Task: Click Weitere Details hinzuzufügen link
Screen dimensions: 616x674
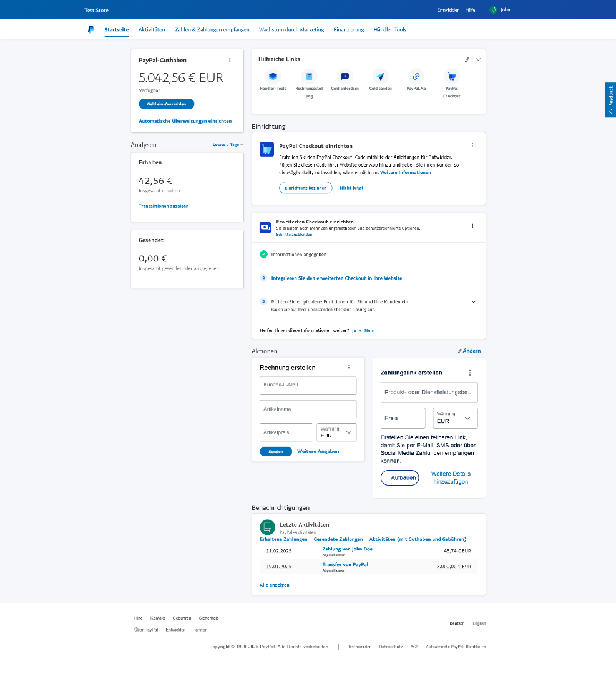Action: tap(451, 477)
